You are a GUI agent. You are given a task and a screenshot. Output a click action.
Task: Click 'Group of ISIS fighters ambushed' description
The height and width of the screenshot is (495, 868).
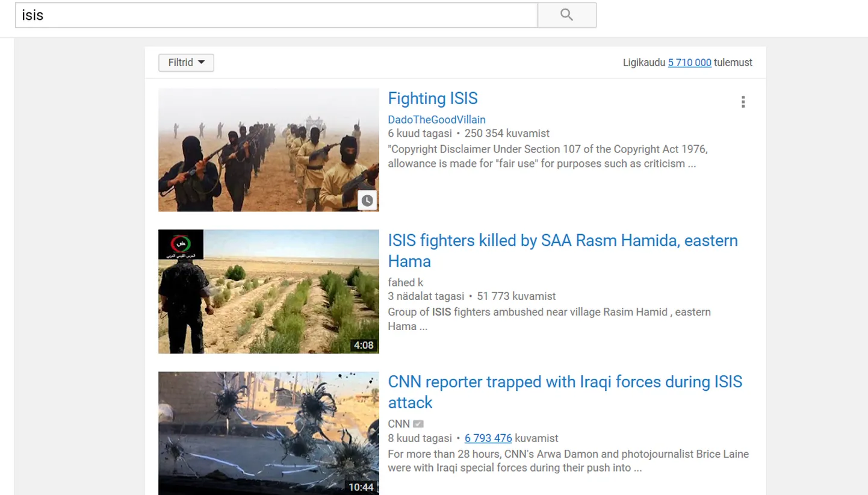coord(549,319)
